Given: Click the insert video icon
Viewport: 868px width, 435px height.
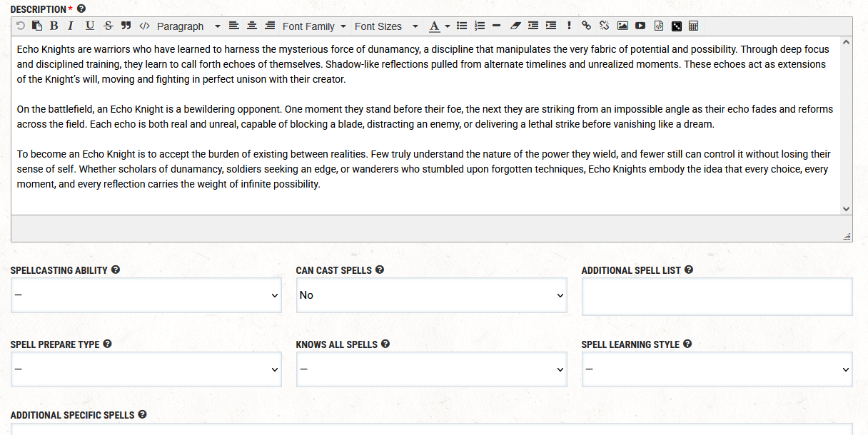Looking at the screenshot, I should (x=640, y=26).
